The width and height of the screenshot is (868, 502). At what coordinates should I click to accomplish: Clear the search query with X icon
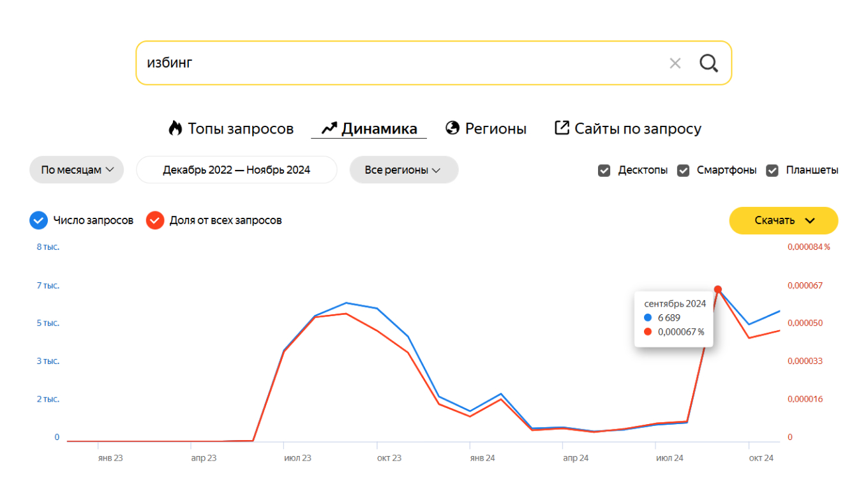pyautogui.click(x=675, y=63)
